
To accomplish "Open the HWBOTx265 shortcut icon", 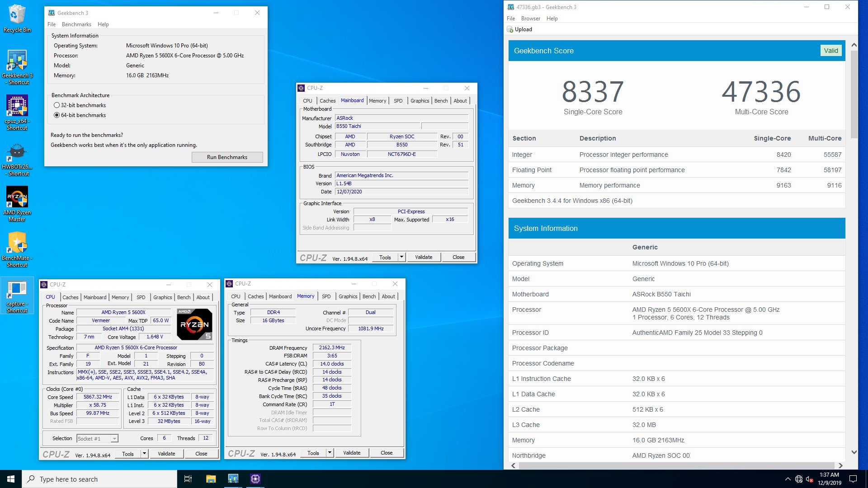I will [17, 159].
